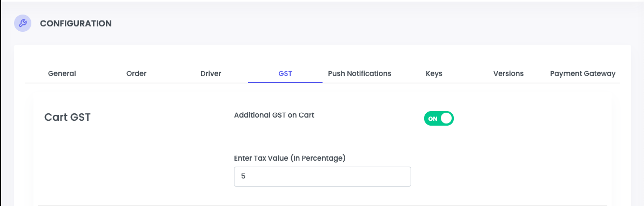Open the General tab
This screenshot has width=644, height=206.
(62, 74)
